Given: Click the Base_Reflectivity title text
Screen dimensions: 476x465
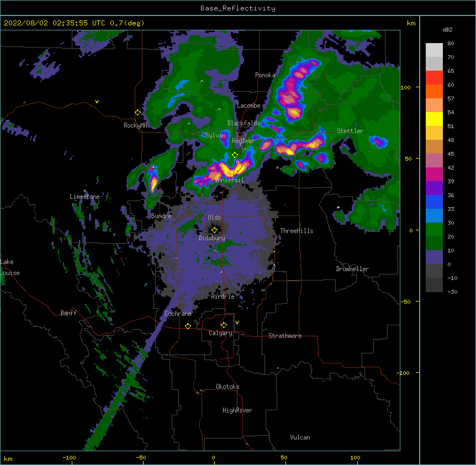Looking at the screenshot, I should (238, 8).
